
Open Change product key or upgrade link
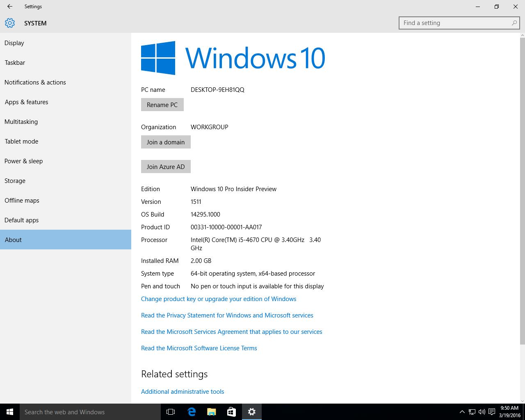pyautogui.click(x=219, y=299)
